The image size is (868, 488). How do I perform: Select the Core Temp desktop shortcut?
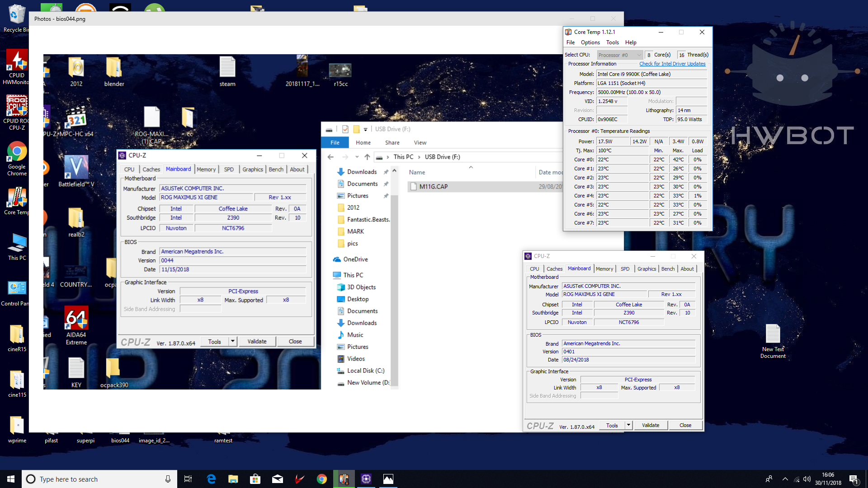(17, 201)
